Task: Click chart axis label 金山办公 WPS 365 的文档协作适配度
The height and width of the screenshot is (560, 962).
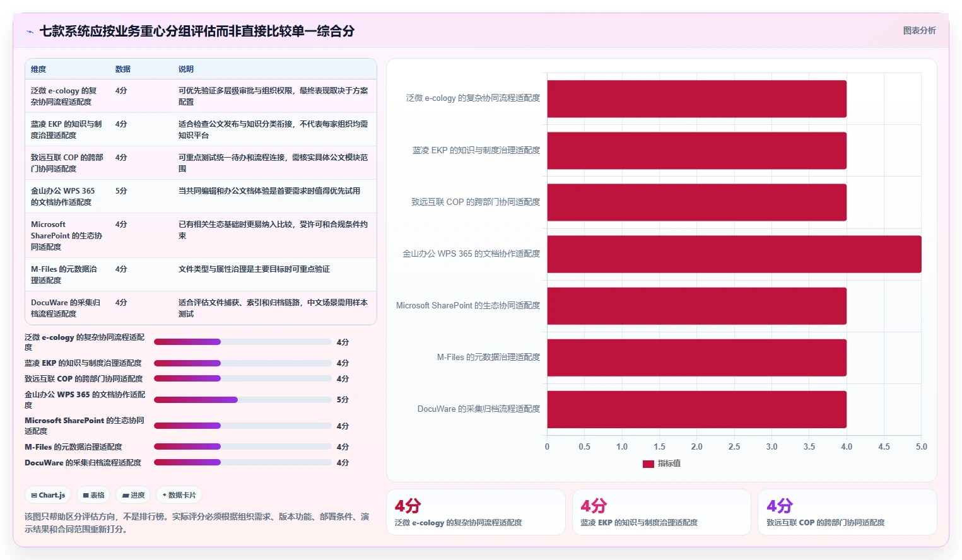Action: [x=471, y=254]
